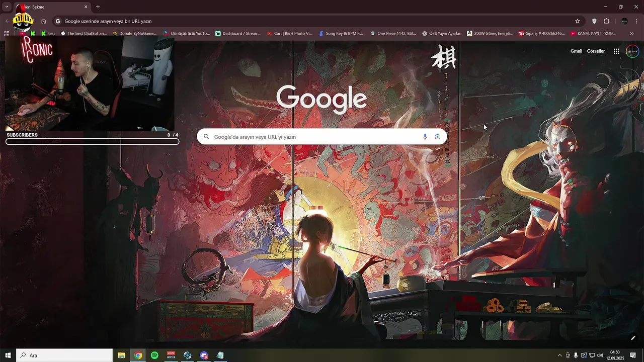
Task: Click the voice search microphone icon
Action: (425, 137)
